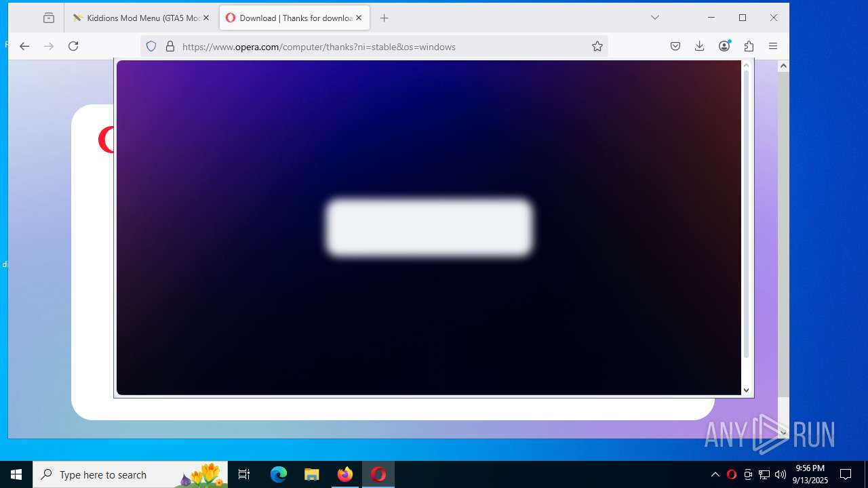Open the extensions puzzle icon
The width and height of the screenshot is (868, 488).
(x=749, y=46)
